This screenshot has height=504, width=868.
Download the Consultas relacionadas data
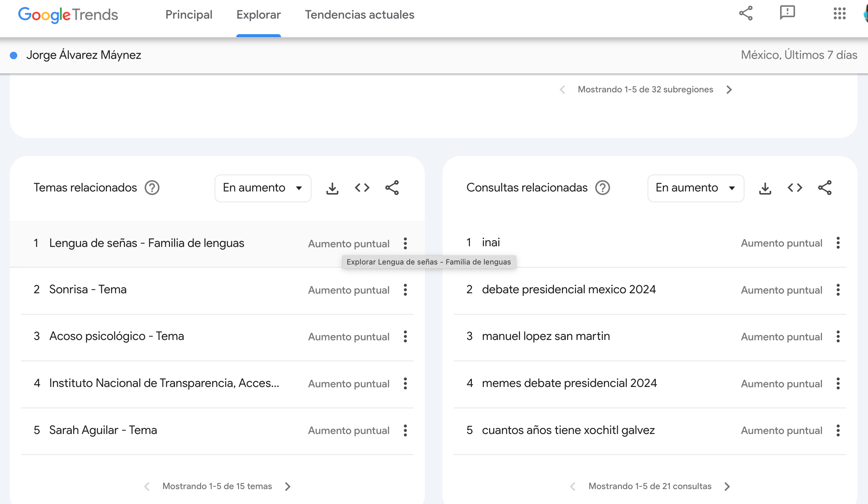[765, 188]
